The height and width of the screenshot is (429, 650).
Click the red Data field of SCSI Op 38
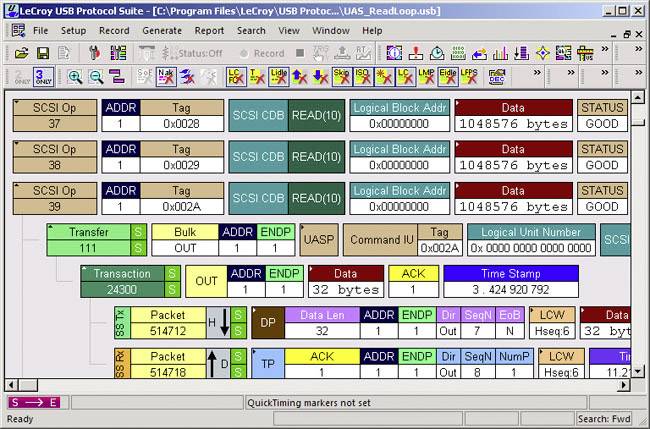(513, 156)
